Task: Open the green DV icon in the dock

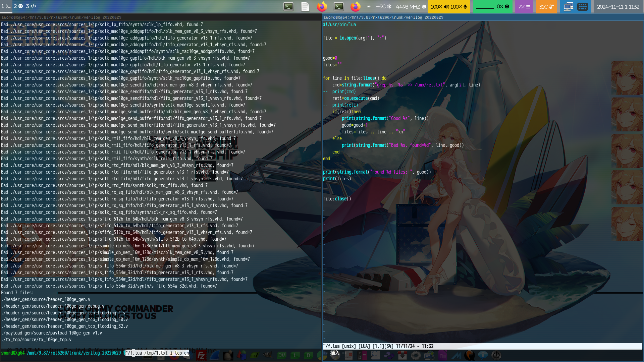Action: point(282,355)
